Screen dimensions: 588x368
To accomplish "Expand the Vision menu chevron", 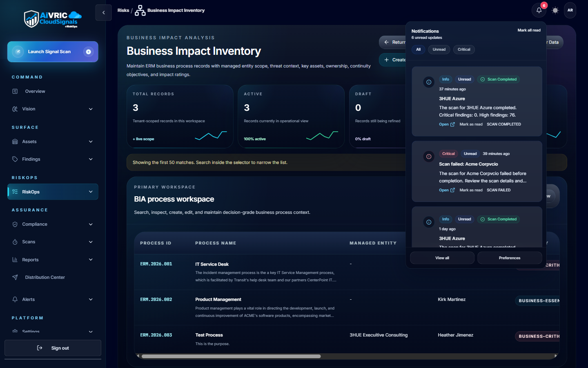I will click(91, 109).
